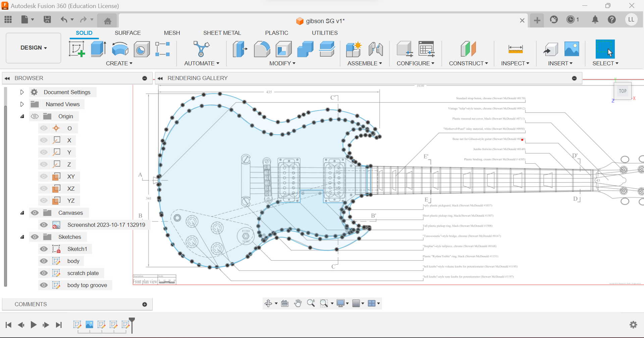The height and width of the screenshot is (338, 644).
Task: Click the Rectangular Pattern icon
Action: coord(163,49)
